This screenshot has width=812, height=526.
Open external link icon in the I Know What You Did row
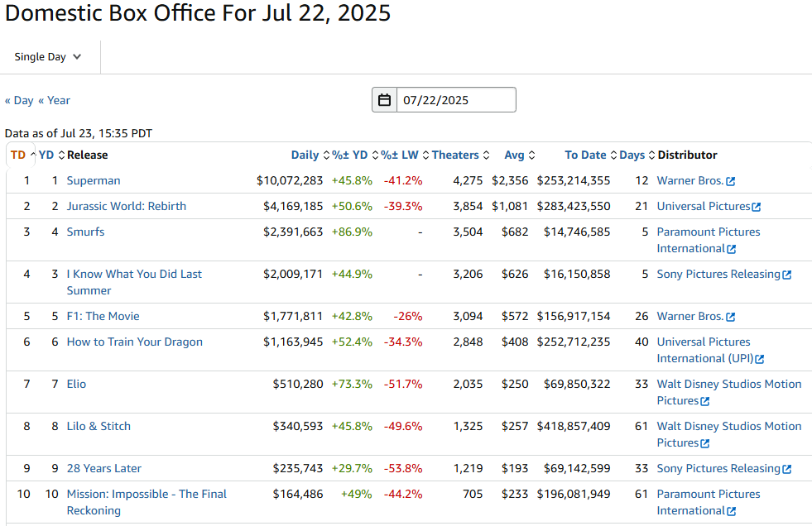point(787,275)
